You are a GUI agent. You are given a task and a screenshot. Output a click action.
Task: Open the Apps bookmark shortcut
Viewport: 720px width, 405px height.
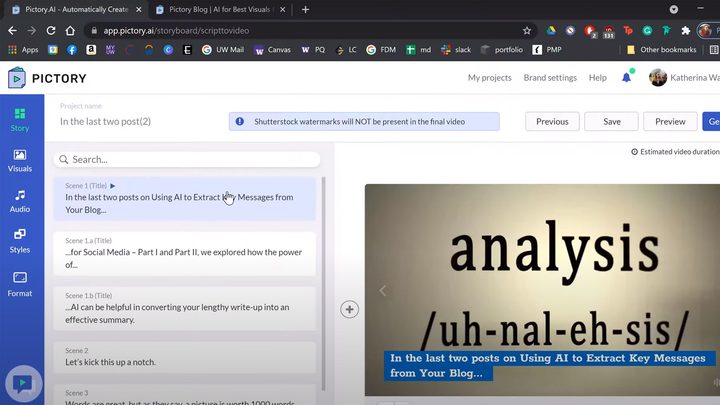23,50
